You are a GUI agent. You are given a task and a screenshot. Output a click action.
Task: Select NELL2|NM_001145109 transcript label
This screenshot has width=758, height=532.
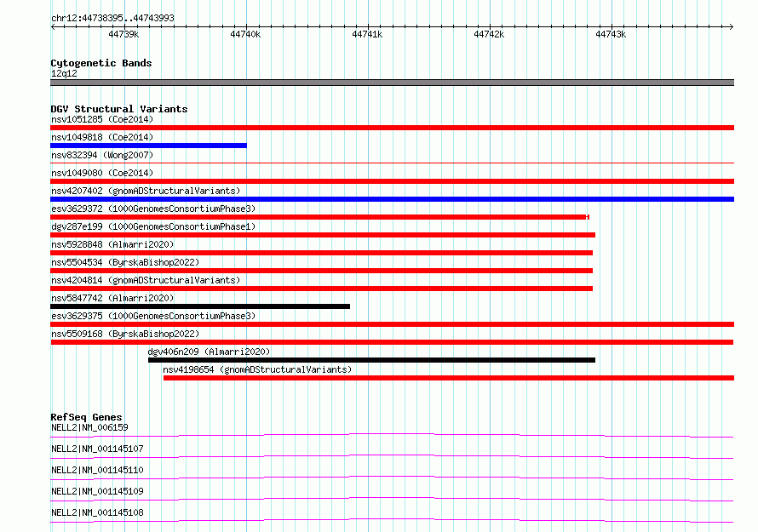pos(97,491)
